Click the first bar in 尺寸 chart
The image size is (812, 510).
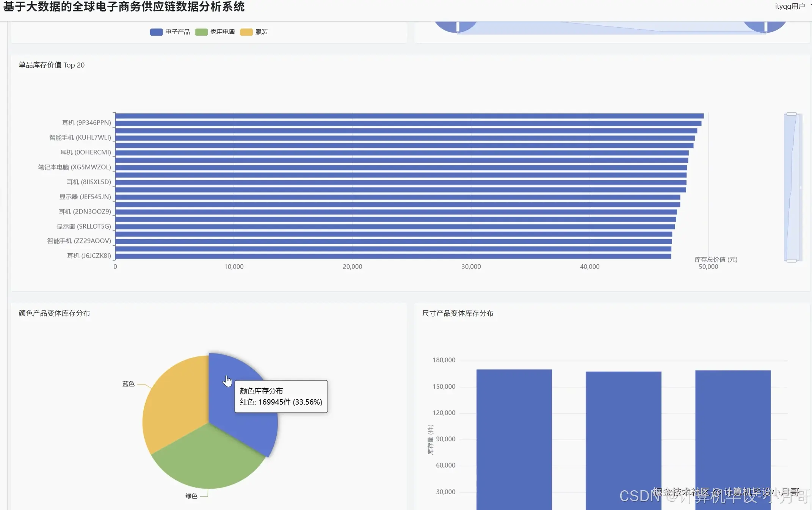[514, 436]
